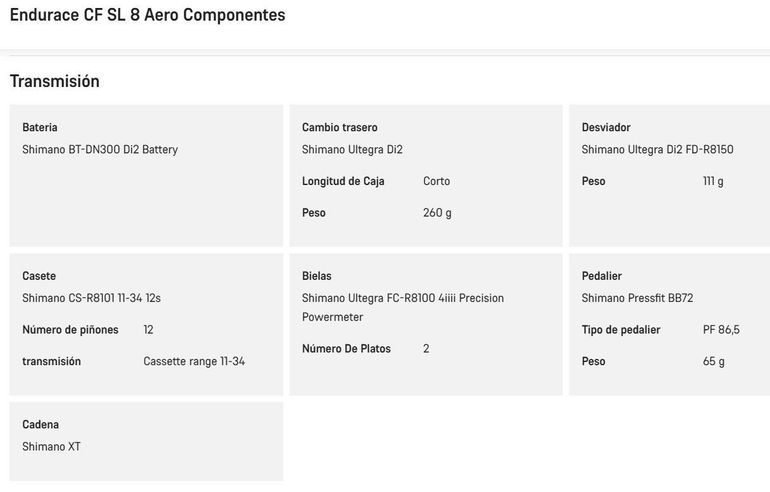Select the Shimano Pressfit BB72 text

[637, 298]
